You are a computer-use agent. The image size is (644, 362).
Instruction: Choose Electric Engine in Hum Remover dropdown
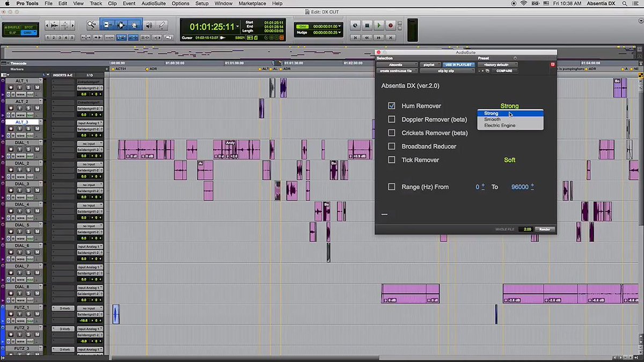[x=510, y=125]
